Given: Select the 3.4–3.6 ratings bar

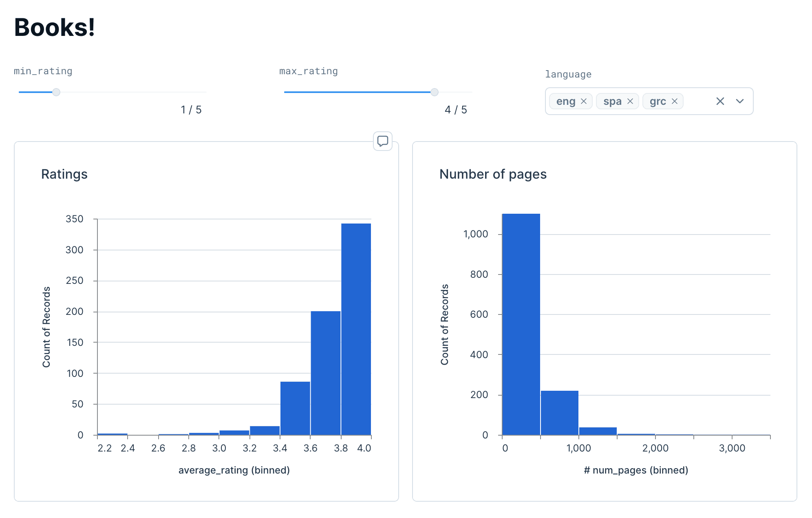Looking at the screenshot, I should [x=295, y=408].
